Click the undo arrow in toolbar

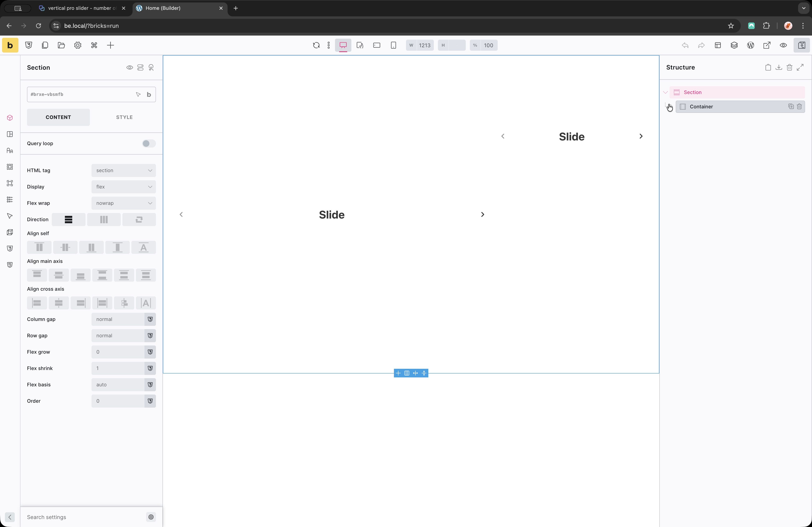tap(685, 45)
